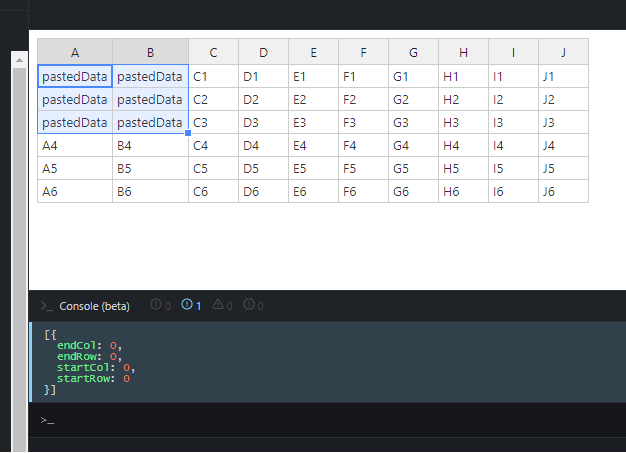Click cell D6
Viewport: 626px width, 453px height.
[x=263, y=192]
